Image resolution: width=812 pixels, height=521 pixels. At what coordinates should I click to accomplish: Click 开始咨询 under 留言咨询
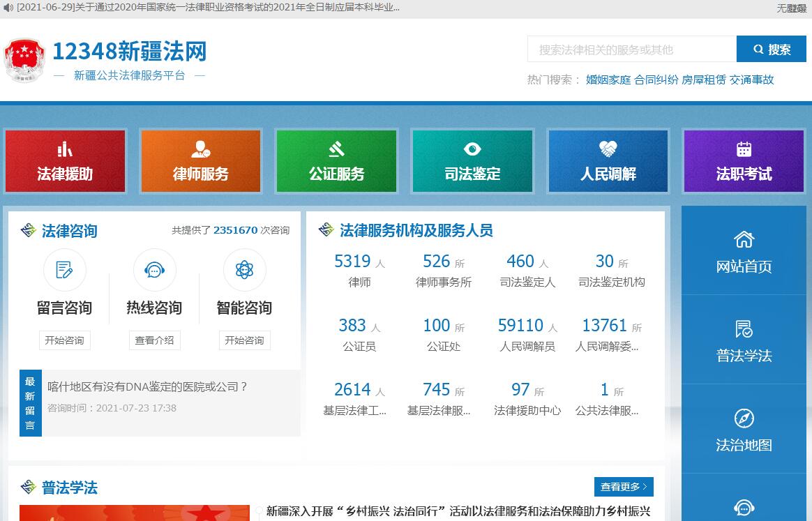pos(64,340)
